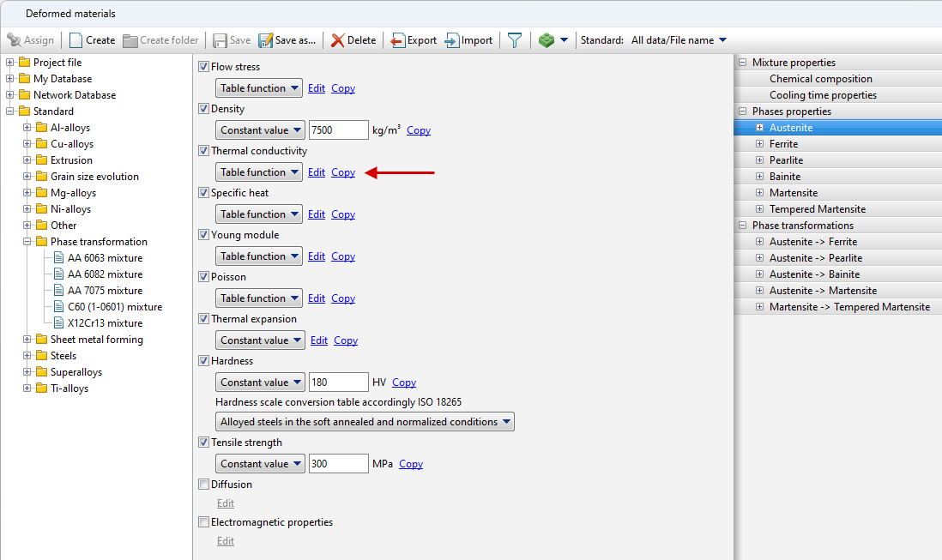The width and height of the screenshot is (942, 560).
Task: Click the filter funnel icon
Action: pos(514,40)
